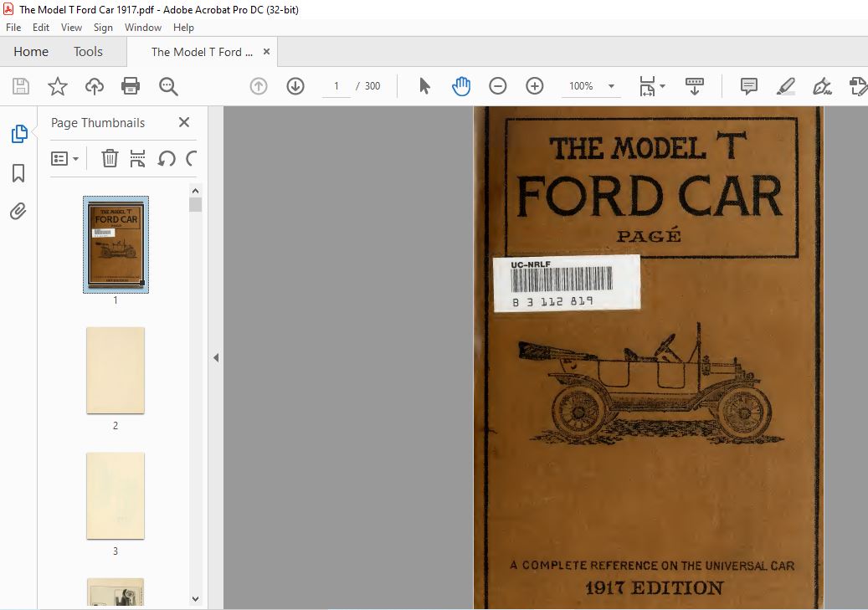Click the upload to cloud icon
This screenshot has height=610, width=868.
tap(94, 86)
